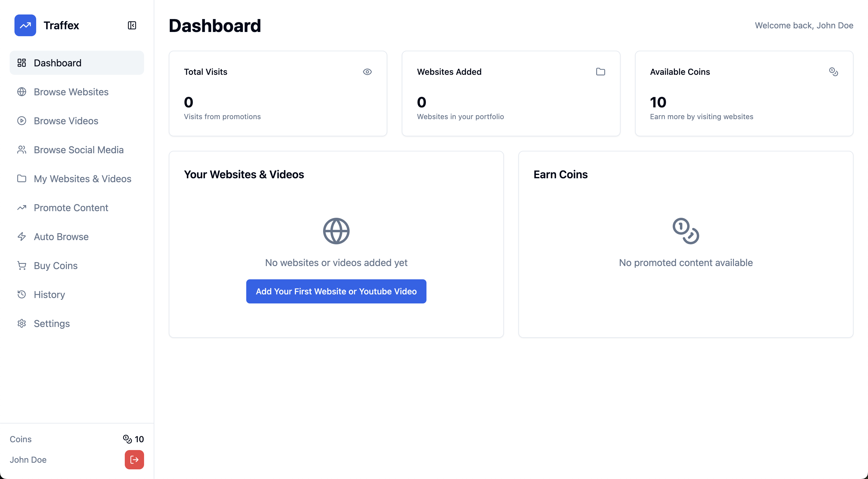Click the Earn Coins heading

pyautogui.click(x=561, y=174)
